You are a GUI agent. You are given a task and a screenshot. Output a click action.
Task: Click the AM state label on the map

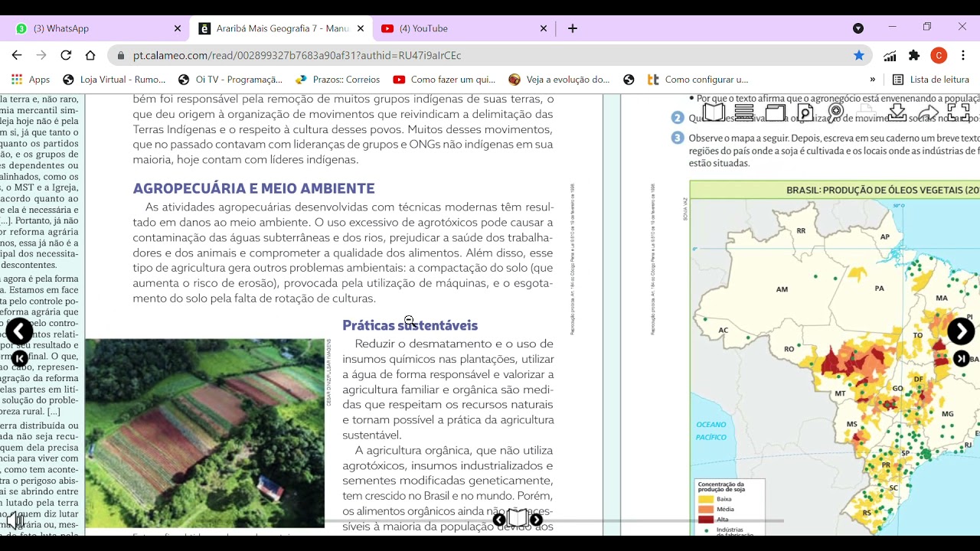(x=782, y=289)
